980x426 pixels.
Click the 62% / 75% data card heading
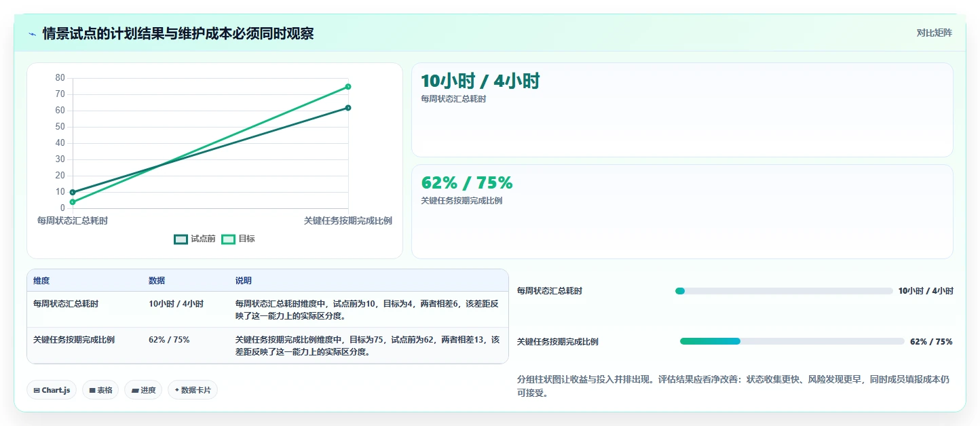[x=467, y=183]
